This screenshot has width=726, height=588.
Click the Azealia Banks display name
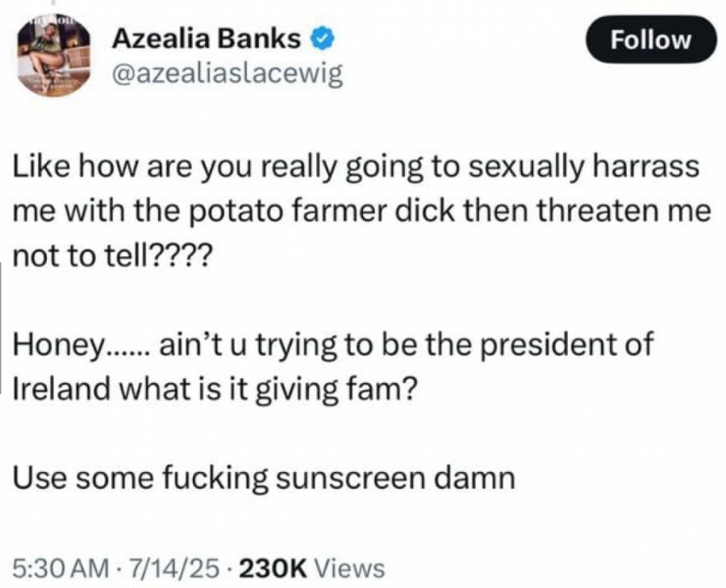tap(206, 38)
